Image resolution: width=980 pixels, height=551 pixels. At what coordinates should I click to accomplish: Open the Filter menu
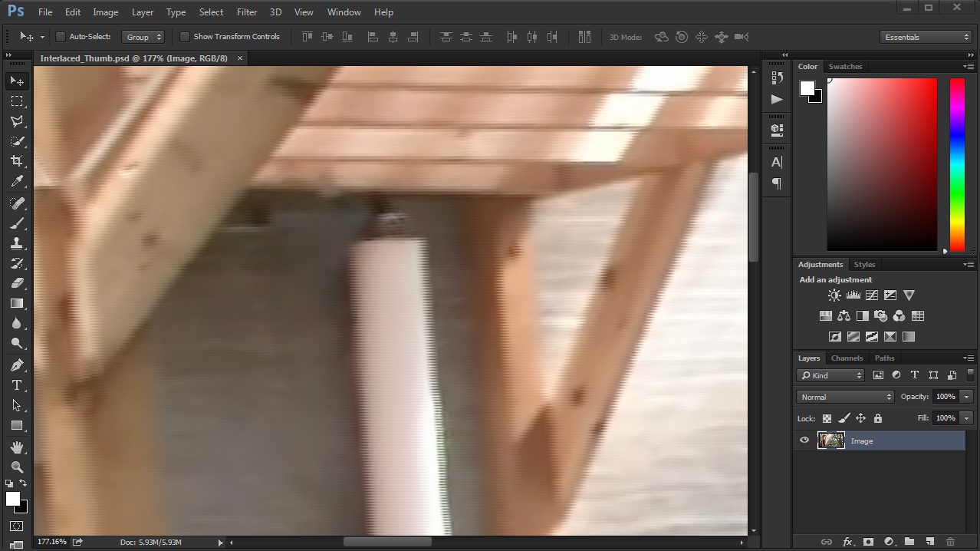click(x=247, y=12)
